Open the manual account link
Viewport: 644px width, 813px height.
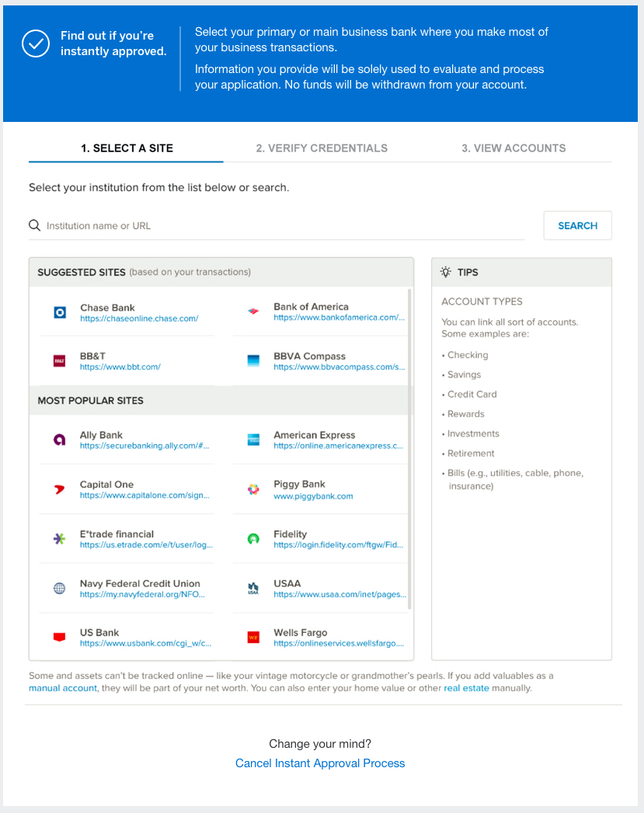[x=63, y=688]
